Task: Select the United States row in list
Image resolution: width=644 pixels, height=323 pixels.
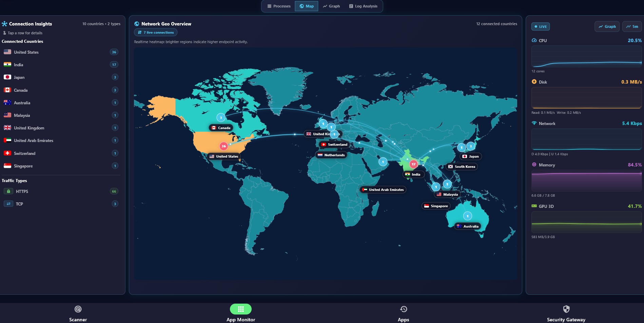Action: pyautogui.click(x=61, y=52)
